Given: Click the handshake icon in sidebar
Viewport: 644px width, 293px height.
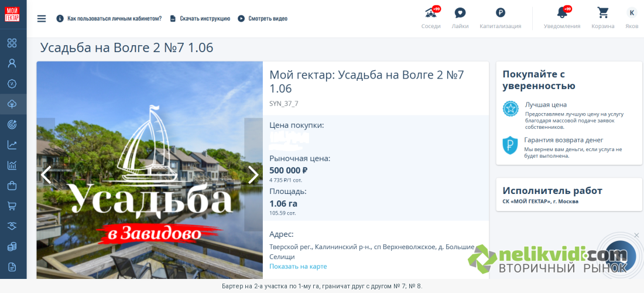Looking at the screenshot, I should coord(12,226).
